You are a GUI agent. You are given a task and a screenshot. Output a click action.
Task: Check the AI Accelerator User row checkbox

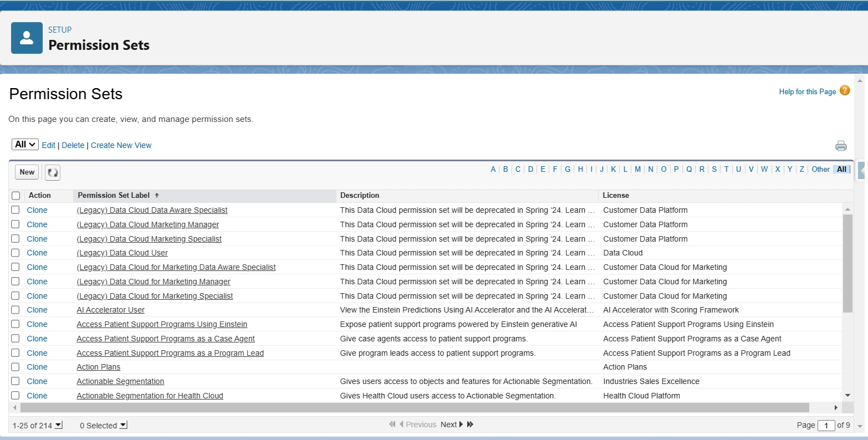[15, 310]
